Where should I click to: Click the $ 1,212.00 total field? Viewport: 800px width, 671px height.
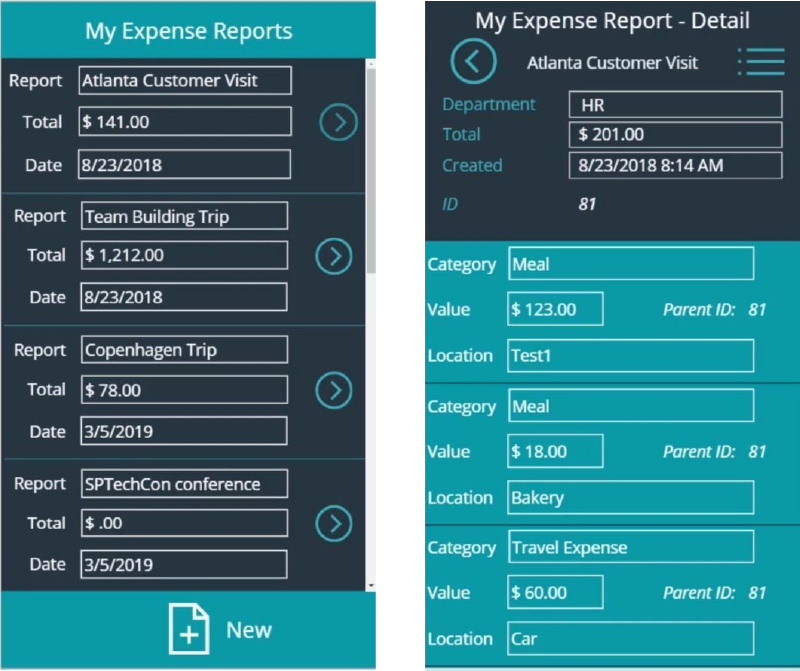[x=184, y=255]
